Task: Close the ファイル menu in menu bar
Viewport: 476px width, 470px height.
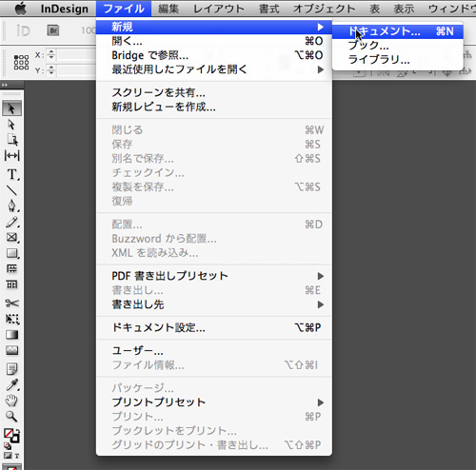Action: (124, 9)
